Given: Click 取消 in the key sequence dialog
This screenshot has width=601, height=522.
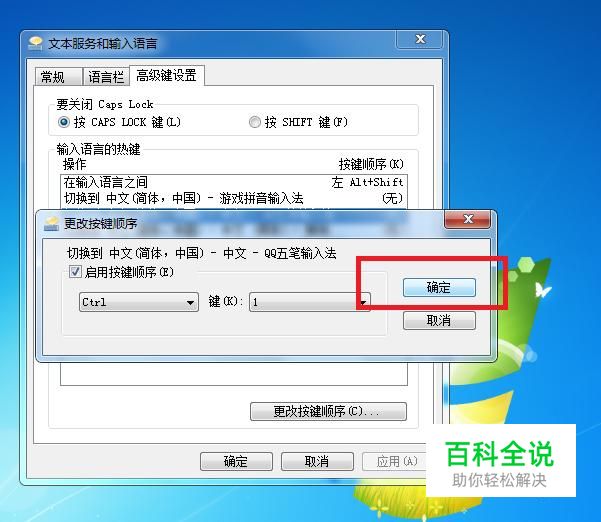Looking at the screenshot, I should click(x=439, y=320).
